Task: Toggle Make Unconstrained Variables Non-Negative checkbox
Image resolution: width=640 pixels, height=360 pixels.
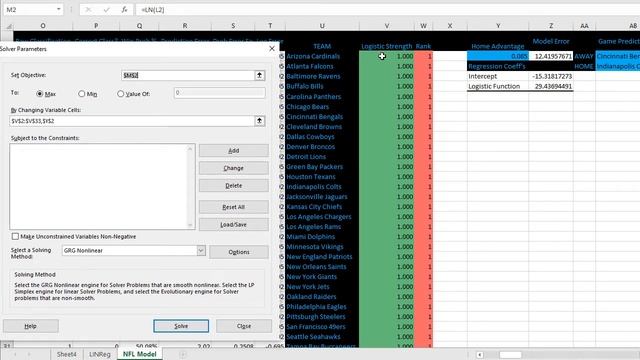Action: (x=16, y=236)
